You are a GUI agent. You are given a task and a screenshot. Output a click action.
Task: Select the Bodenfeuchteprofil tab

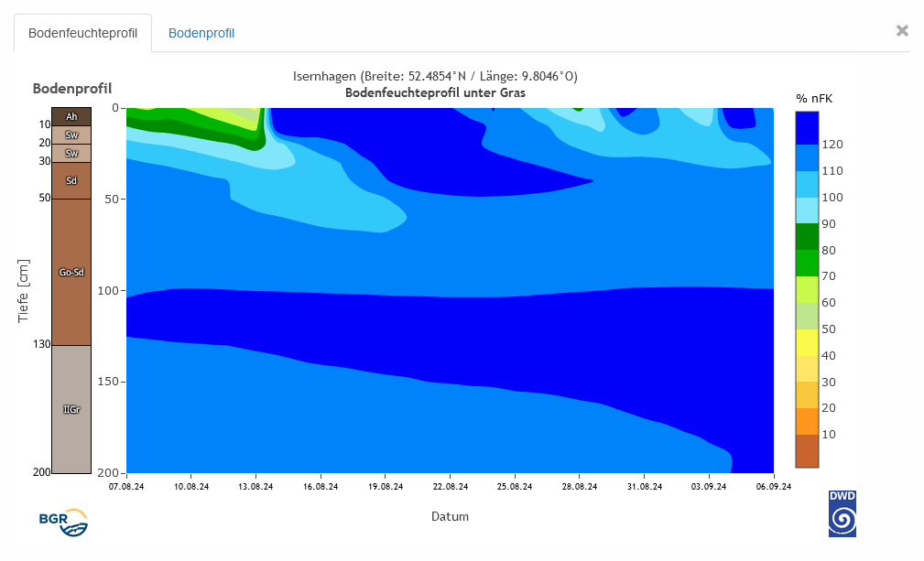pos(82,33)
